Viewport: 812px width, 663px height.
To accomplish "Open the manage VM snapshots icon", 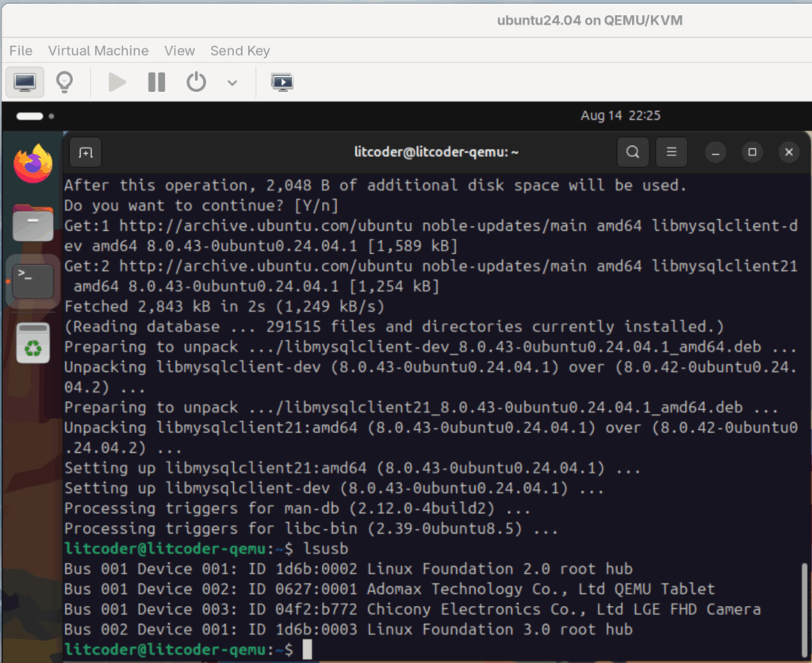I will [x=282, y=82].
